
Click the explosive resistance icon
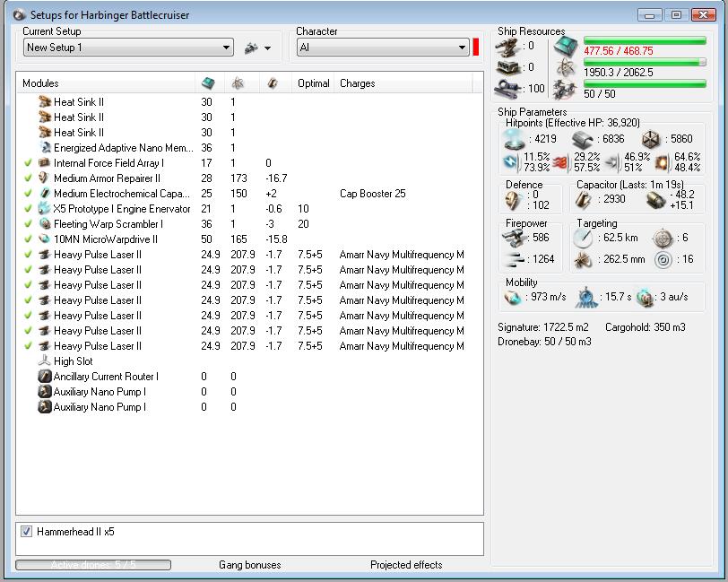coord(662,162)
